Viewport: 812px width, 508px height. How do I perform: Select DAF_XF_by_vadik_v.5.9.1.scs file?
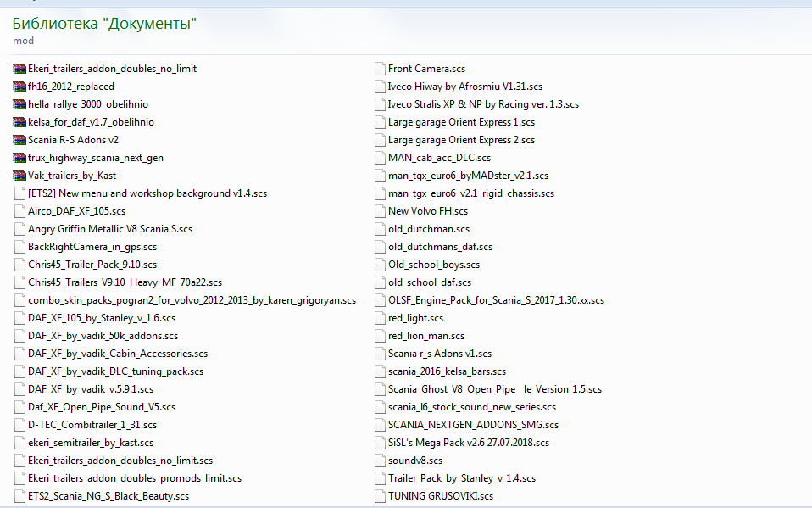click(91, 389)
